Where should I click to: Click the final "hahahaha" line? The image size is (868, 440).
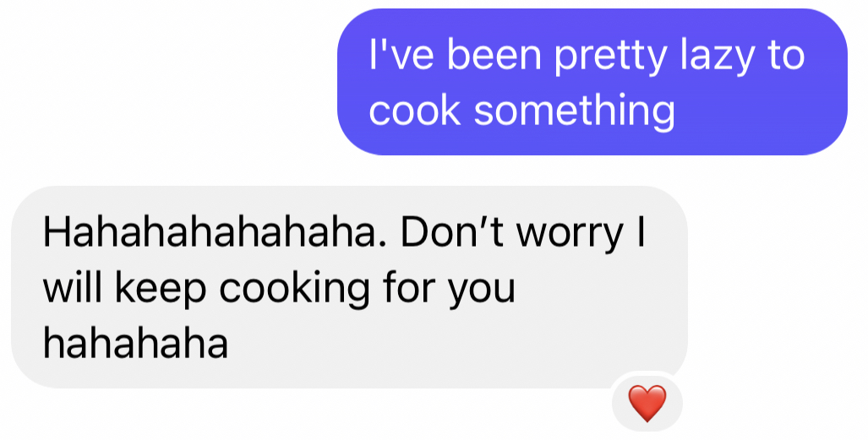point(135,343)
